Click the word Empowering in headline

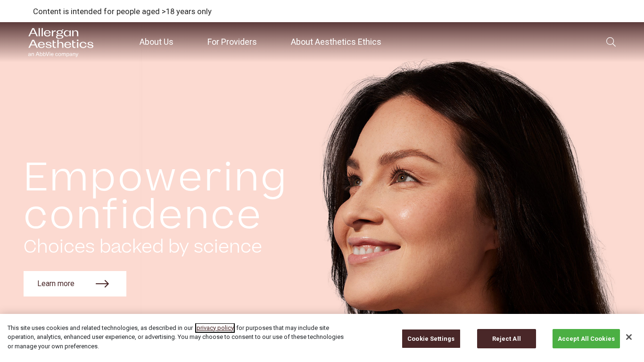point(155,178)
